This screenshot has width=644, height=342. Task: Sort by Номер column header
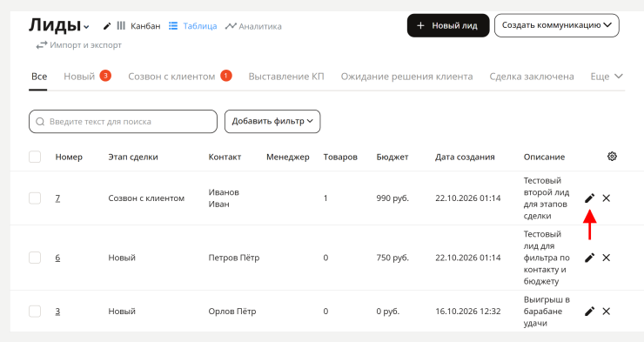(x=69, y=157)
